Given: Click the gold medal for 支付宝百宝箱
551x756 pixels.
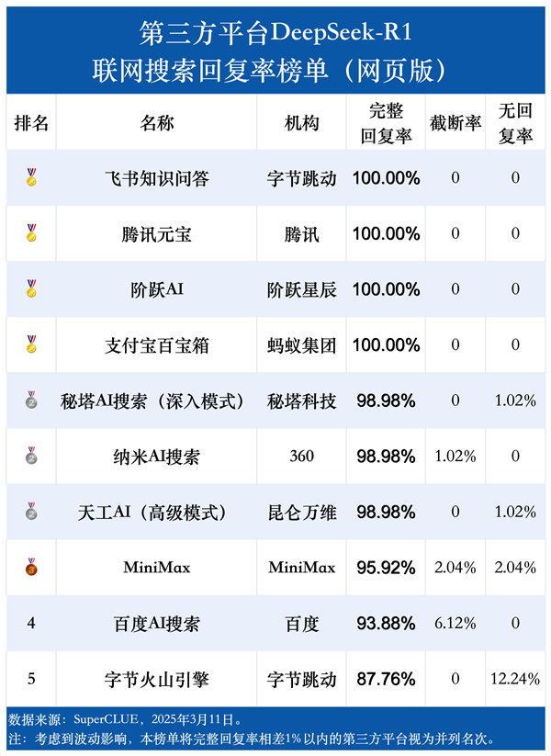Looking at the screenshot, I should tap(31, 345).
